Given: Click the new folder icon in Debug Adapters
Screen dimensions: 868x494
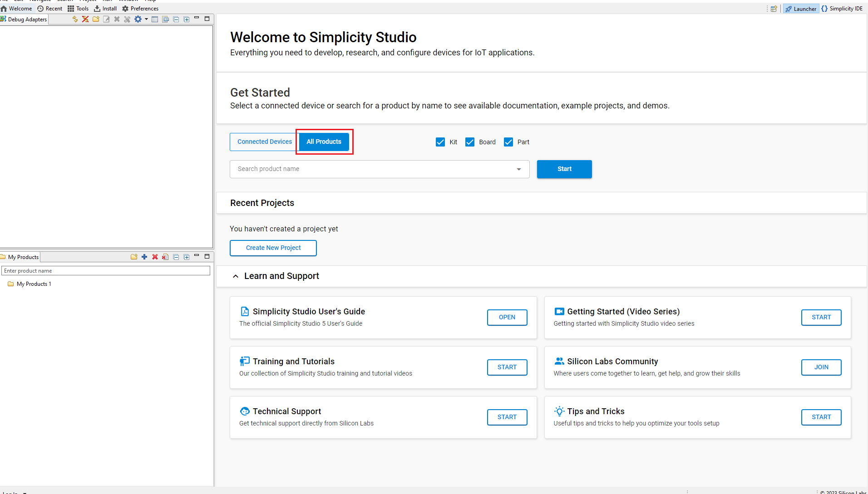Looking at the screenshot, I should (96, 19).
